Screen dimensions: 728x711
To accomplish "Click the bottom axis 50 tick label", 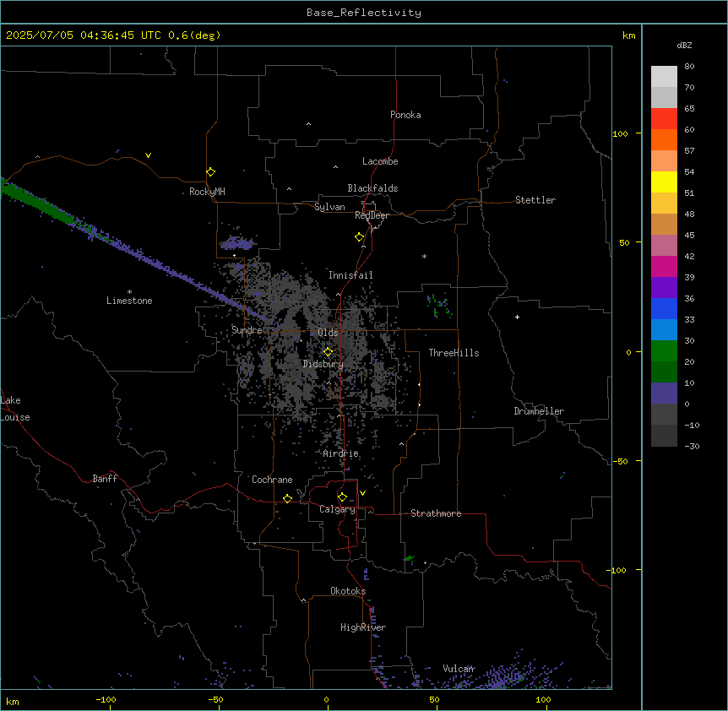I will click(434, 699).
